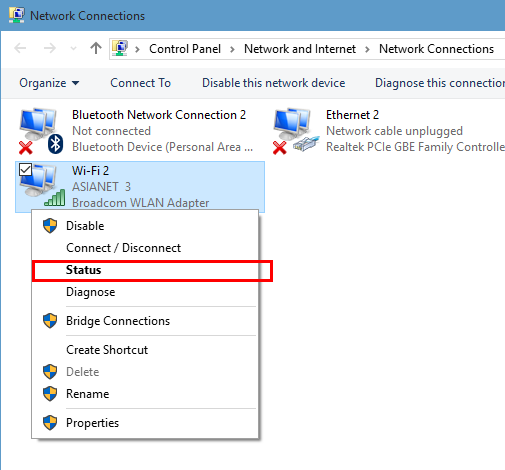Click the Connect To toolbar button
Image resolution: width=505 pixels, height=470 pixels.
click(140, 83)
